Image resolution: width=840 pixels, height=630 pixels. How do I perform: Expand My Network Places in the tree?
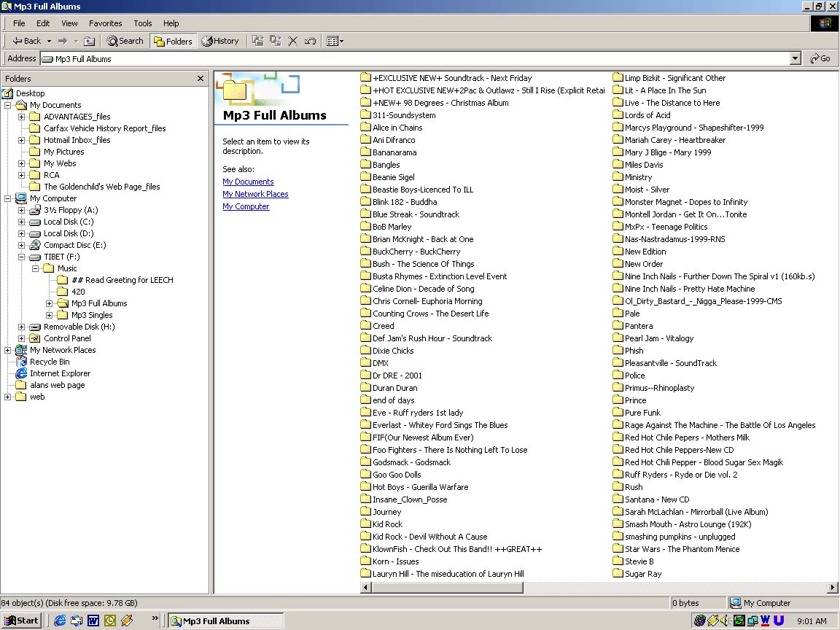coord(7,350)
